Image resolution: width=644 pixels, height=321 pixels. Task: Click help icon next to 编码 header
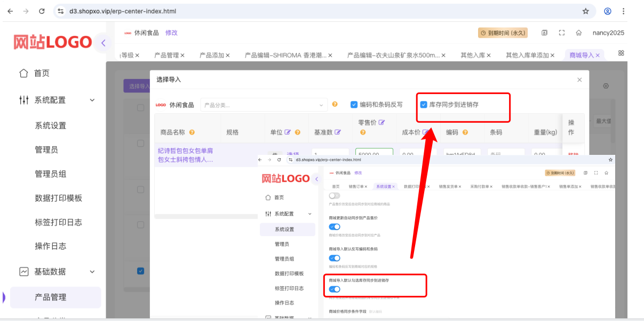(465, 132)
